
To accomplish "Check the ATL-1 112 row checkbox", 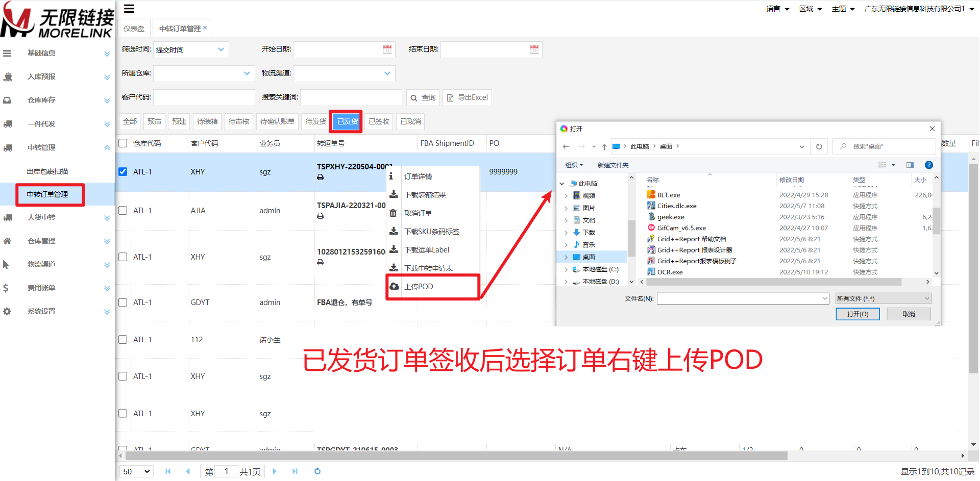I will point(123,340).
